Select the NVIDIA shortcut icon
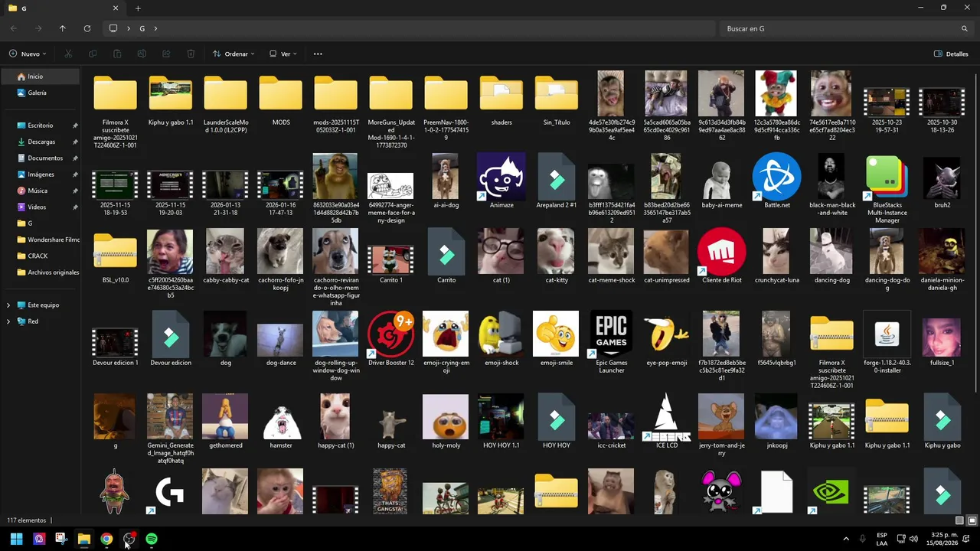This screenshot has width=980, height=551. tap(832, 491)
